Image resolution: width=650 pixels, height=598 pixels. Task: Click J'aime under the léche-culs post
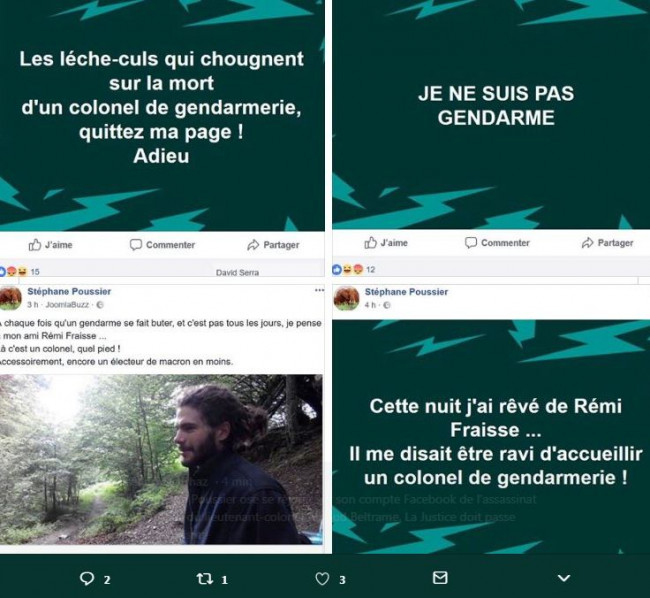pos(50,245)
